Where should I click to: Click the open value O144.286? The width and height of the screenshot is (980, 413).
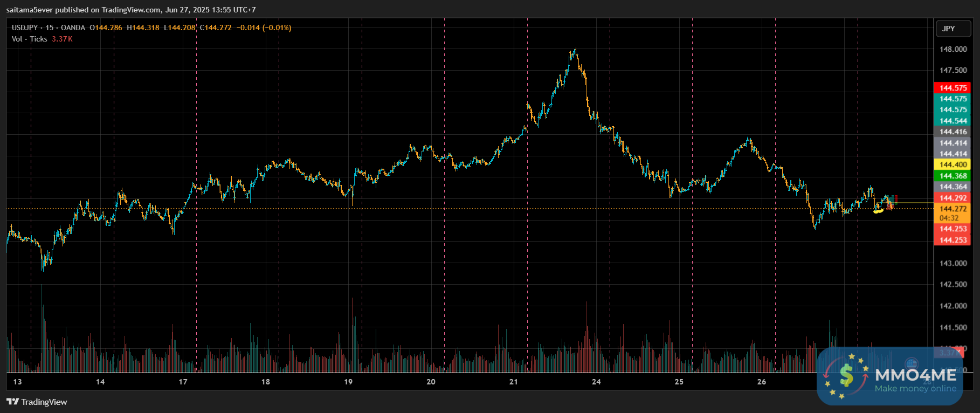(x=106, y=27)
